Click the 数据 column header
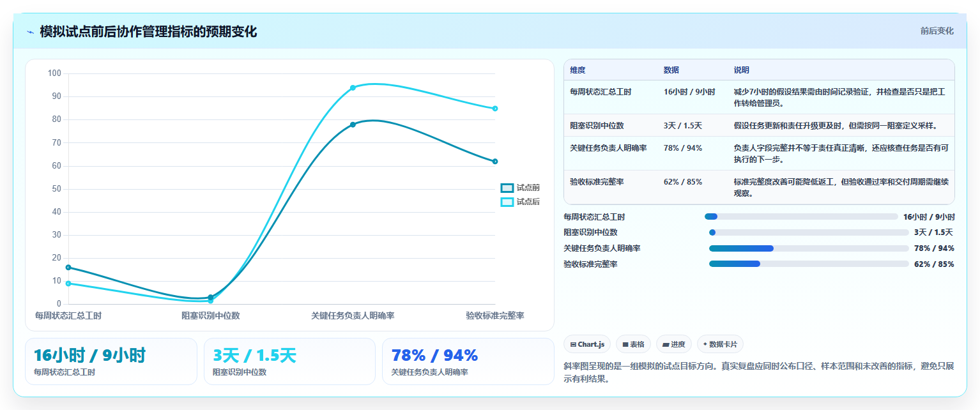Viewport: 980px width, 410px height. [x=671, y=70]
